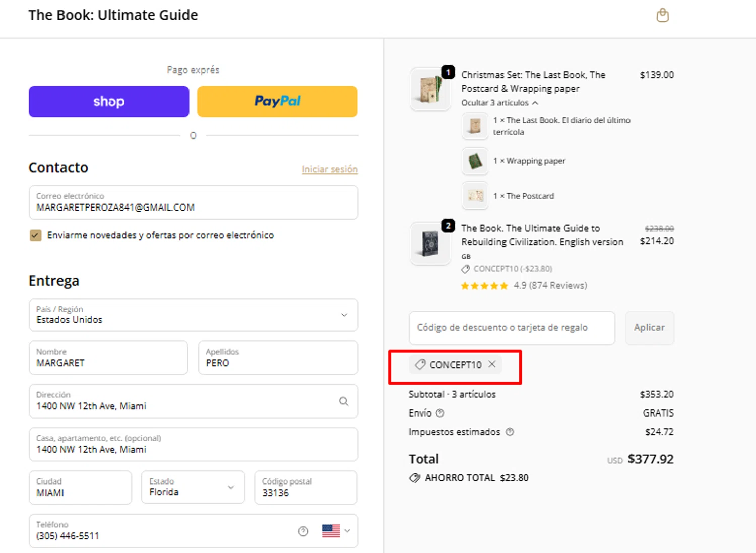Click the discounted price $214.20

click(x=657, y=241)
